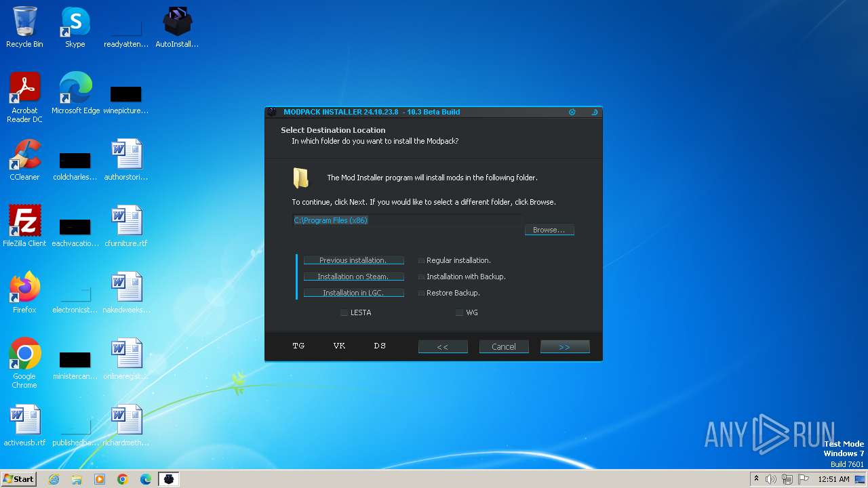The height and width of the screenshot is (488, 868).
Task: Select Previous installation option
Action: [x=353, y=260]
